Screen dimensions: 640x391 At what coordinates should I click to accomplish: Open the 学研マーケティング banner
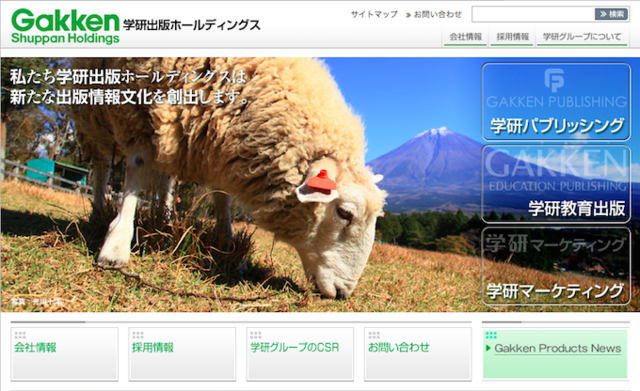pyautogui.click(x=556, y=266)
